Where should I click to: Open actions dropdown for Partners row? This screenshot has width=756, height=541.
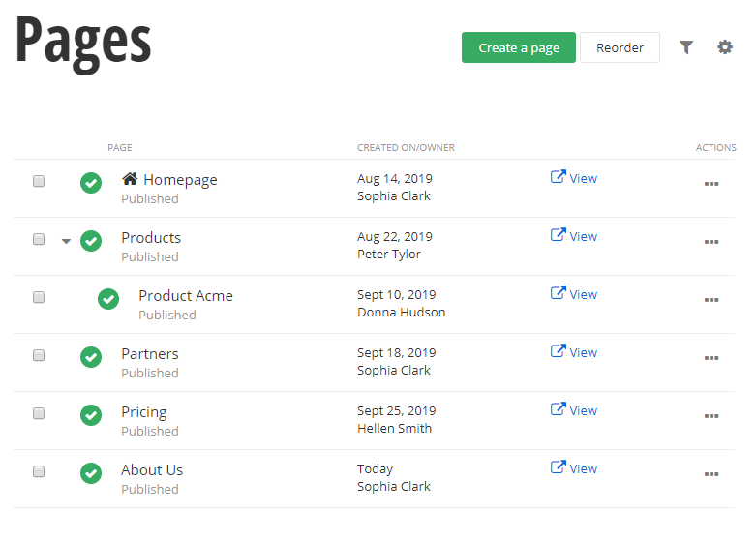pos(711,358)
